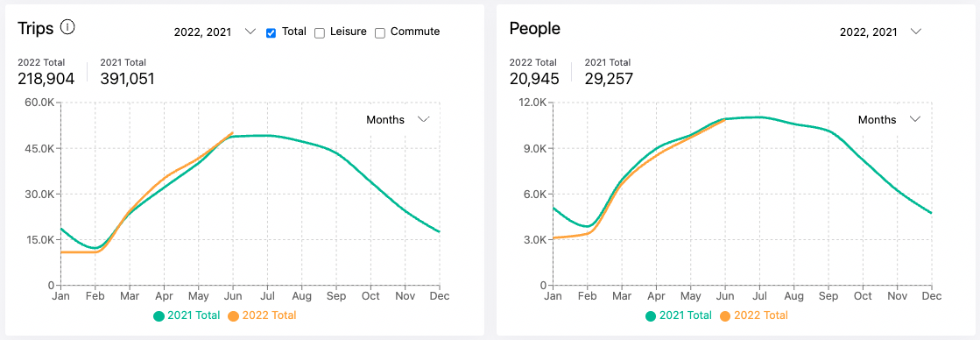Viewport: 980px width, 340px height.
Task: Open the Trips info icon
Action: pyautogui.click(x=68, y=27)
